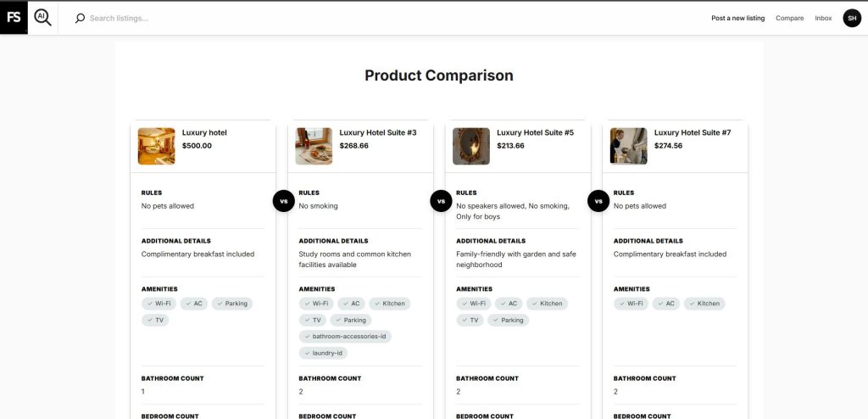Open the AI search icon
Screen dimensions: 868x419
pyautogui.click(x=42, y=17)
